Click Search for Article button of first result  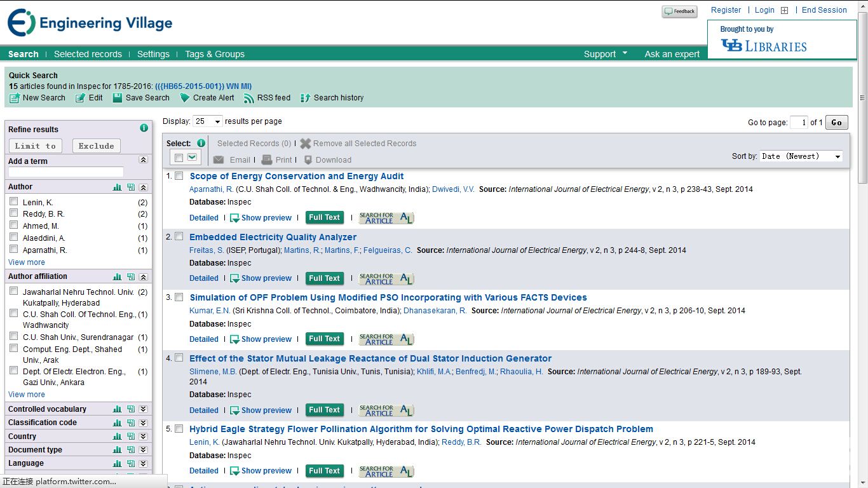[x=386, y=218]
